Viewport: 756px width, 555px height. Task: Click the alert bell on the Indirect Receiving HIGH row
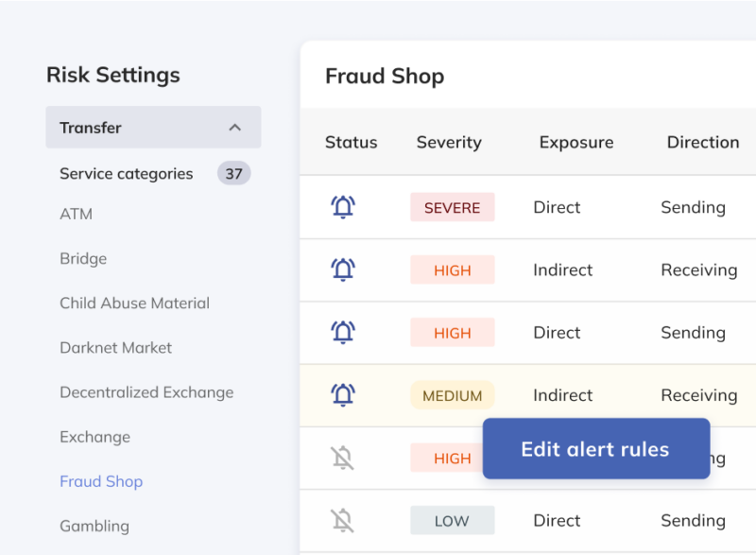pos(342,269)
